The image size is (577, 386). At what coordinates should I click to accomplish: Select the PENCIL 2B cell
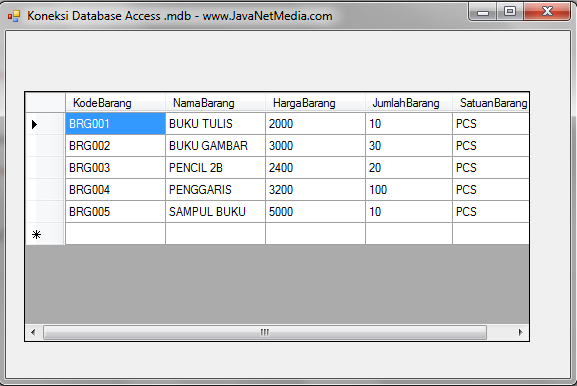(x=215, y=168)
